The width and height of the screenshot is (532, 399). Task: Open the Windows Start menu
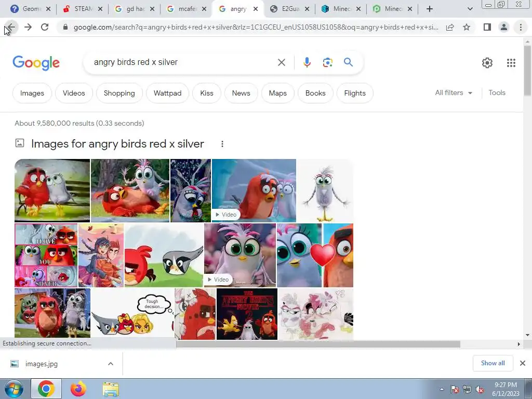click(x=14, y=389)
